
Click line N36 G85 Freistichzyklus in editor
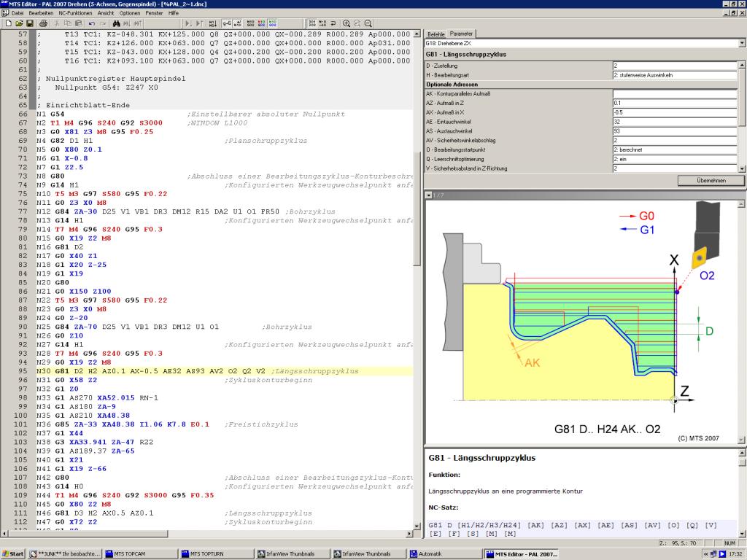click(225, 424)
